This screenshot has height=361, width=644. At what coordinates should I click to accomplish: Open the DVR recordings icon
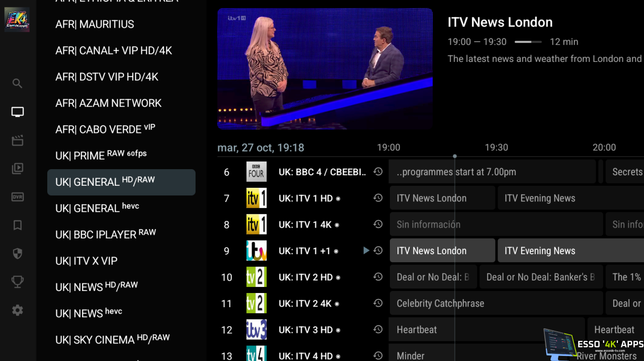[18, 197]
